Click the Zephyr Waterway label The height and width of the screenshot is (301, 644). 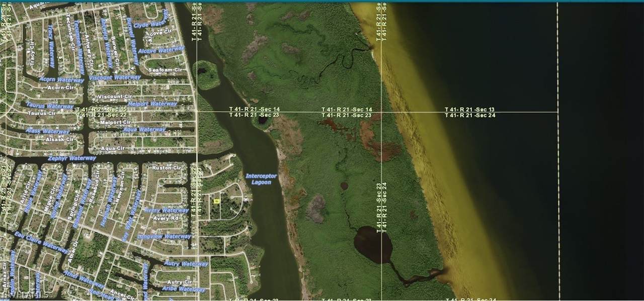point(72,158)
